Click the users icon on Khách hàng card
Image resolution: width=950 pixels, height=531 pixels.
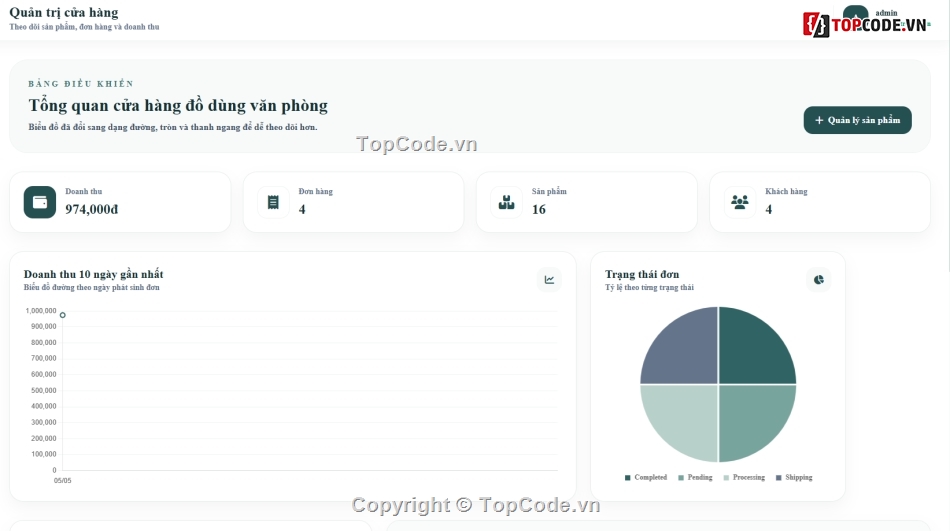[740, 202]
